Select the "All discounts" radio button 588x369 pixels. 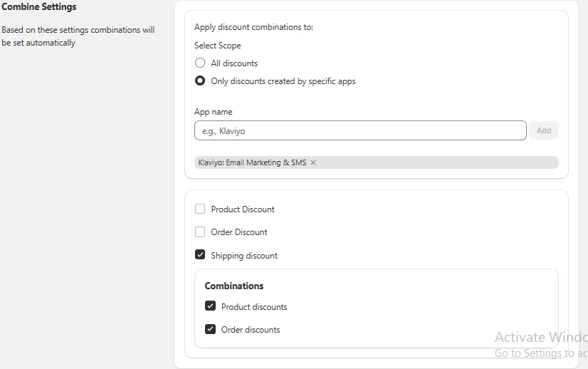[x=200, y=63]
